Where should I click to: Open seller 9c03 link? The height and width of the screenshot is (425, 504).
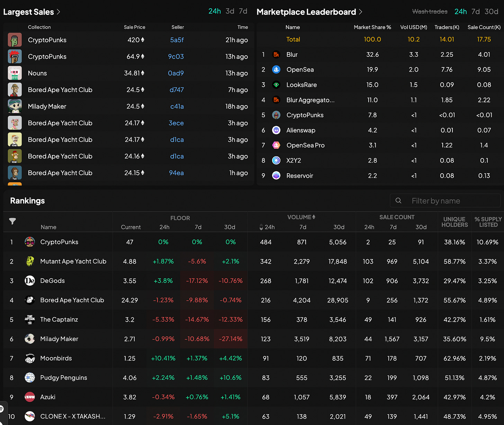pyautogui.click(x=176, y=56)
